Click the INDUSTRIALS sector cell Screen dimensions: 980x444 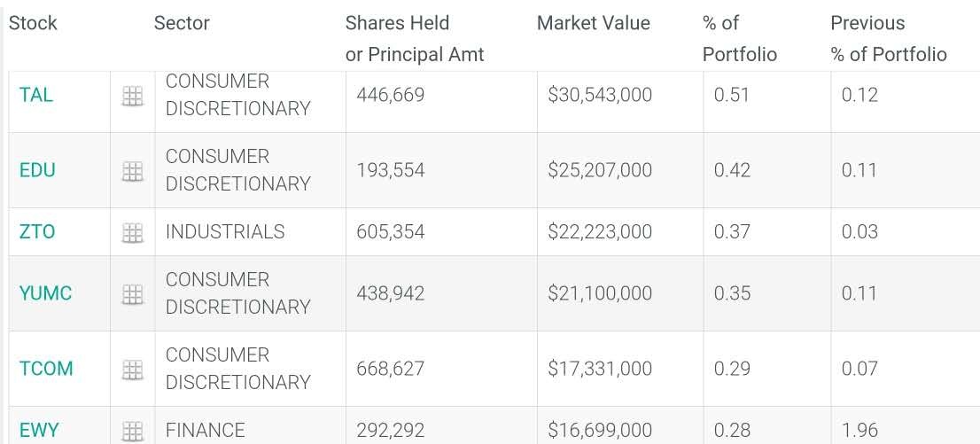(225, 232)
